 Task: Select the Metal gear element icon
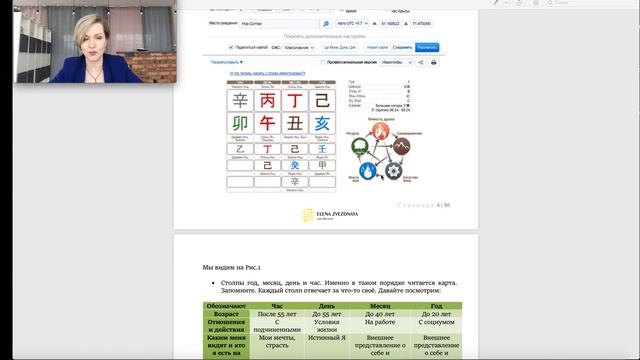pyautogui.click(x=393, y=171)
